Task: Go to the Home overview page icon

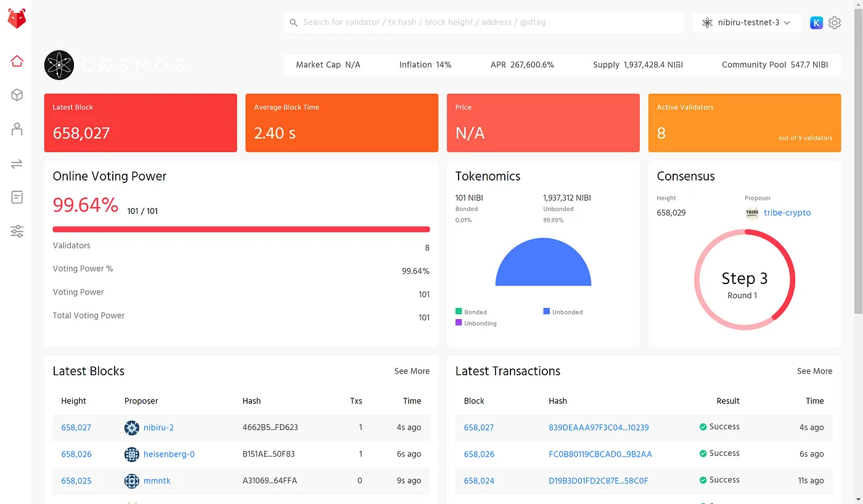Action: [x=17, y=61]
